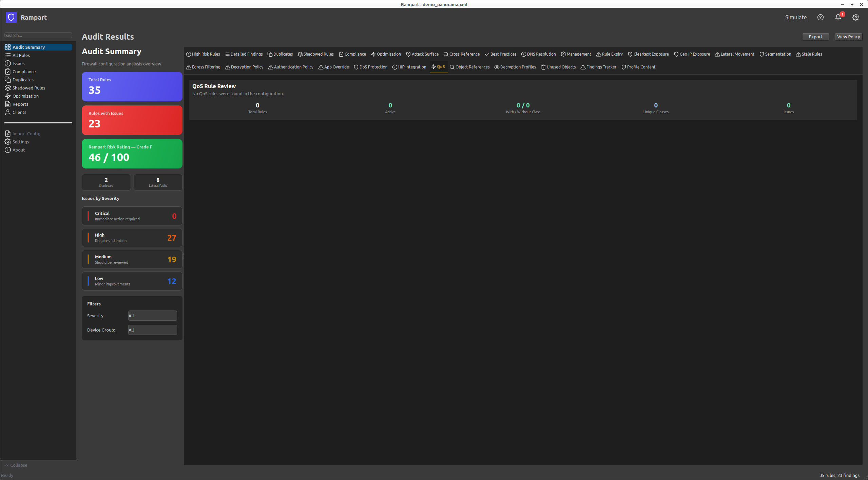Click the Import Config file icon
Viewport: 868px width, 480px height.
8,134
